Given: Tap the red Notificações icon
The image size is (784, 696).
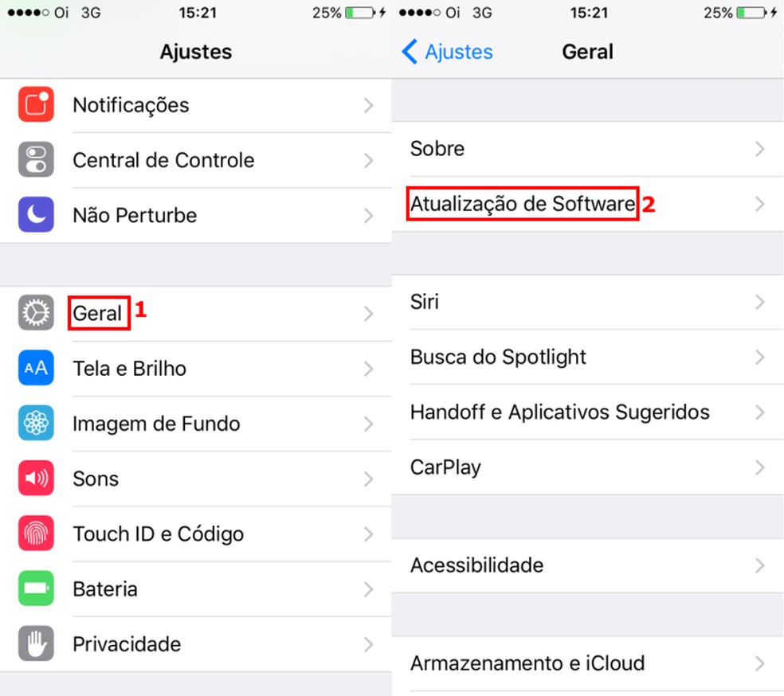Looking at the screenshot, I should click(36, 105).
